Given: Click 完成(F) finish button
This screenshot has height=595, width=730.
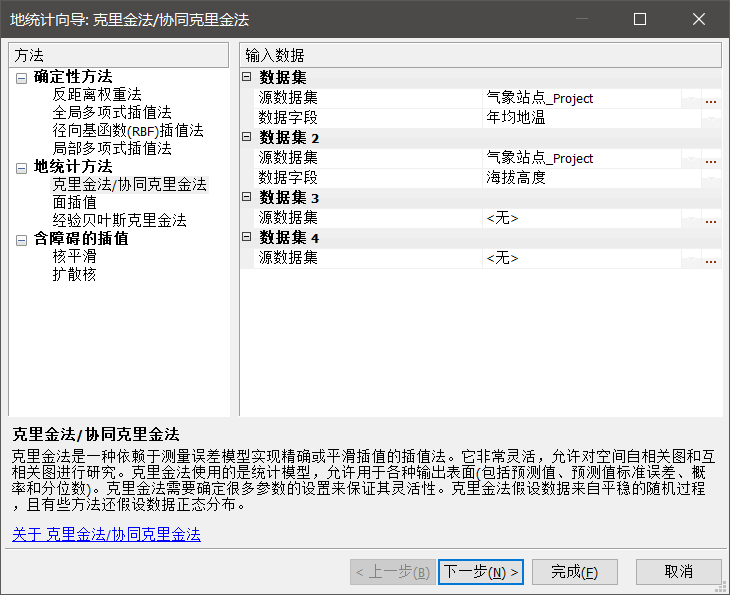Looking at the screenshot, I should tap(575, 572).
